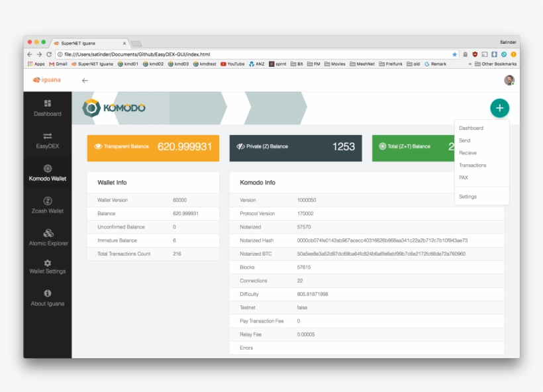Viewport: 543px width, 392px height.
Task: Open Wallet Settings gear icon
Action: (x=48, y=263)
